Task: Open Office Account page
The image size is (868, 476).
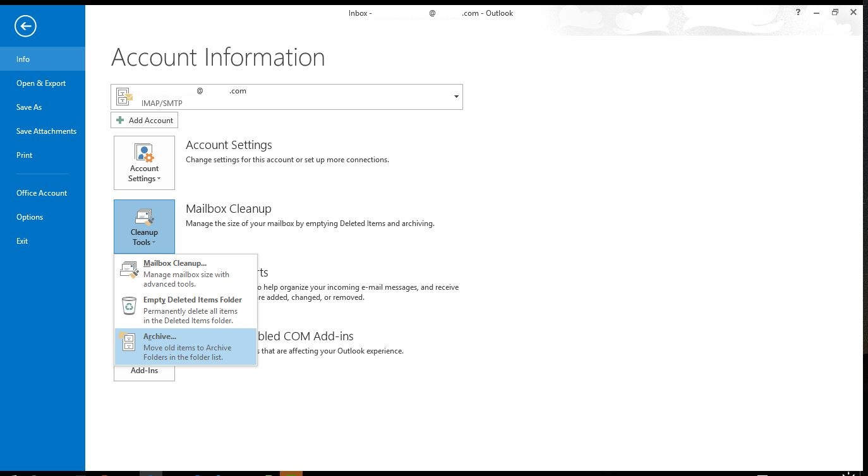Action: point(42,193)
